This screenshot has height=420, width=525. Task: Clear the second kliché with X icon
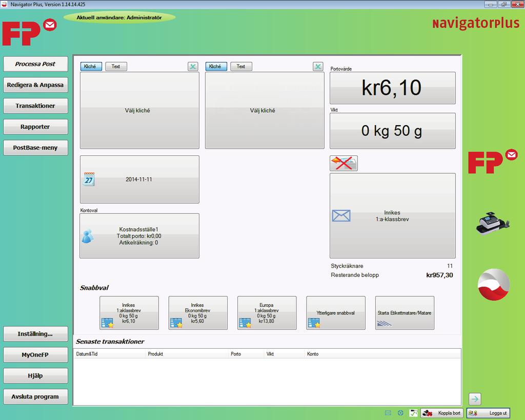tap(318, 66)
